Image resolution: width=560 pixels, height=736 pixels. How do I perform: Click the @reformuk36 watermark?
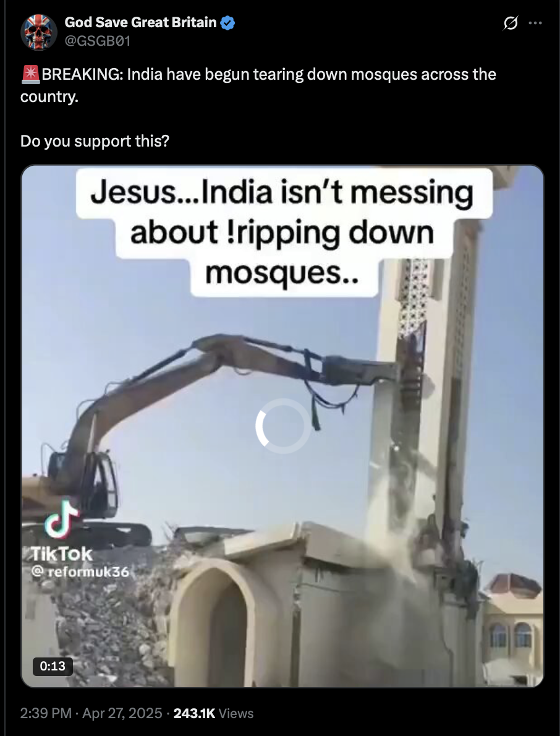pyautogui.click(x=80, y=571)
